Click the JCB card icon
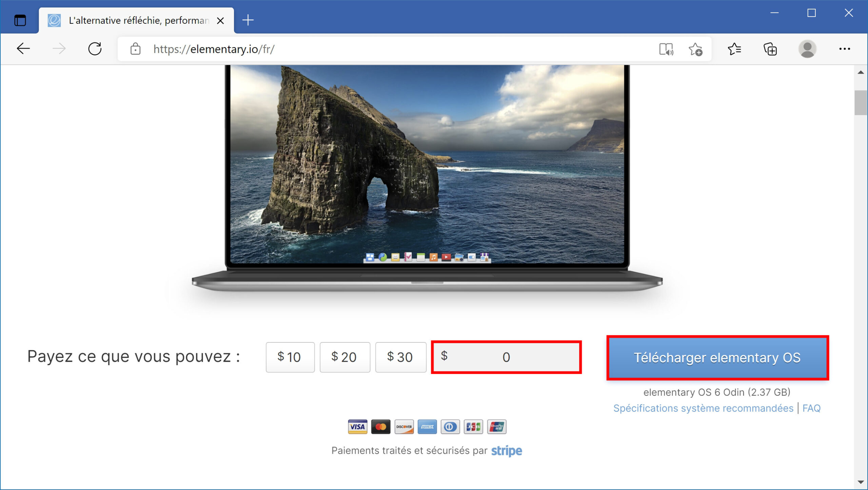Viewport: 868px width, 490px height. point(473,427)
